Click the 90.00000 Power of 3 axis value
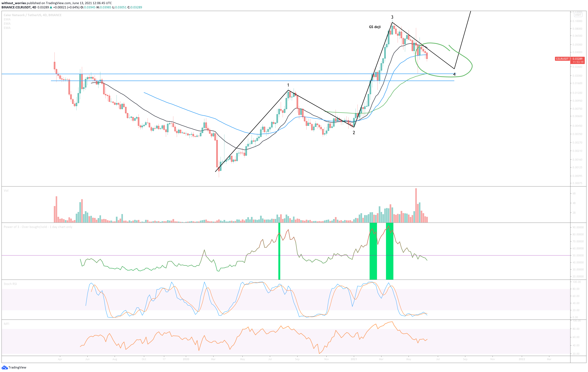 578,227
